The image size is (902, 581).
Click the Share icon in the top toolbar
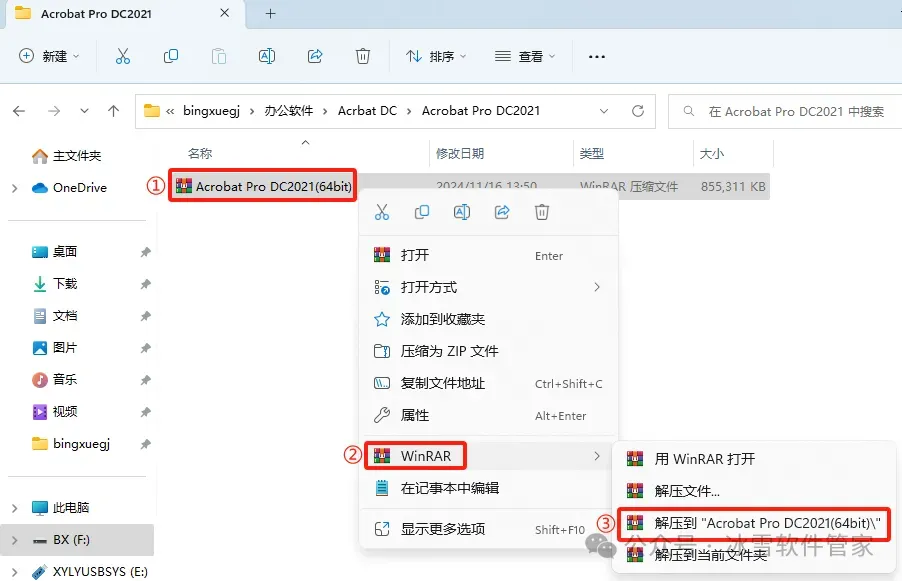(x=315, y=56)
